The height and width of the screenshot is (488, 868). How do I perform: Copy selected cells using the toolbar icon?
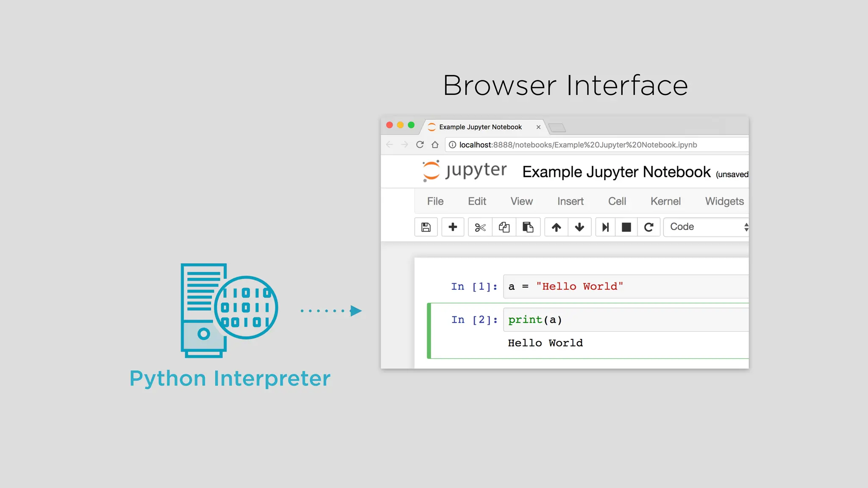click(504, 227)
